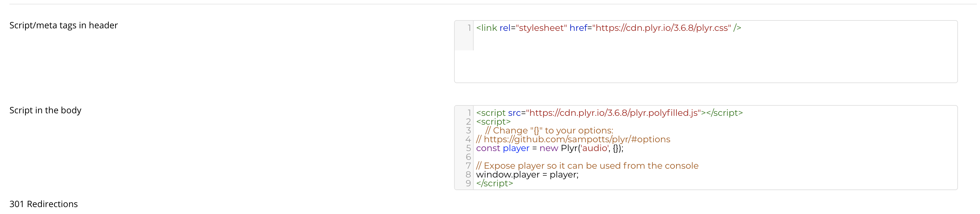Click the script src line in body editor
Image resolution: width=980 pixels, height=214 pixels.
[x=609, y=113]
